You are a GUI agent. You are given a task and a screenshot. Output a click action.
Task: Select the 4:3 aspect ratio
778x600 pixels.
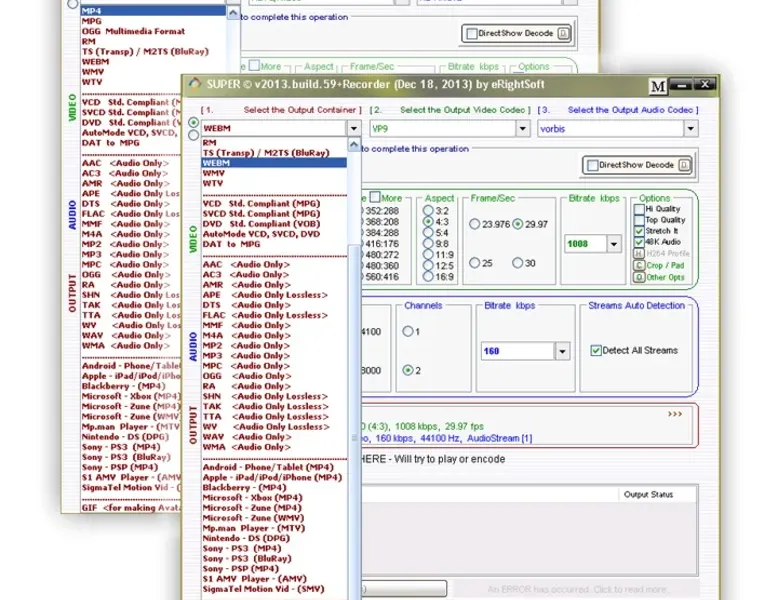click(x=428, y=221)
